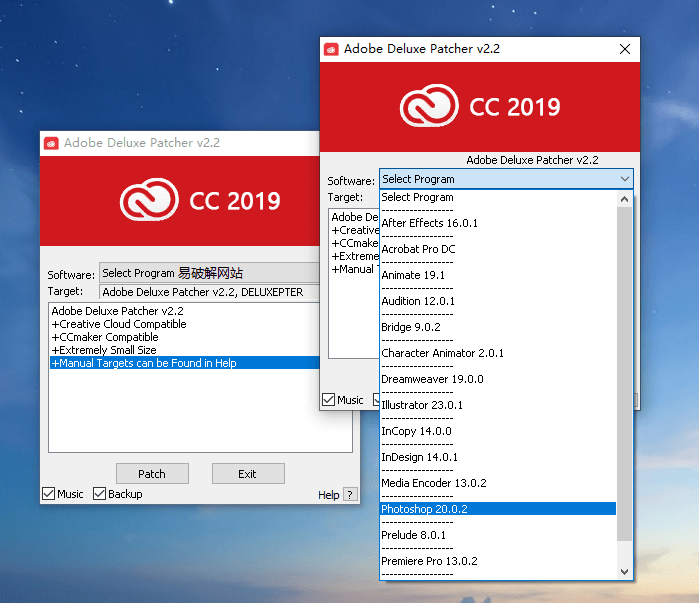Screen dimensions: 699x603
Task: Click scroll down arrow in program list
Action: tap(625, 571)
